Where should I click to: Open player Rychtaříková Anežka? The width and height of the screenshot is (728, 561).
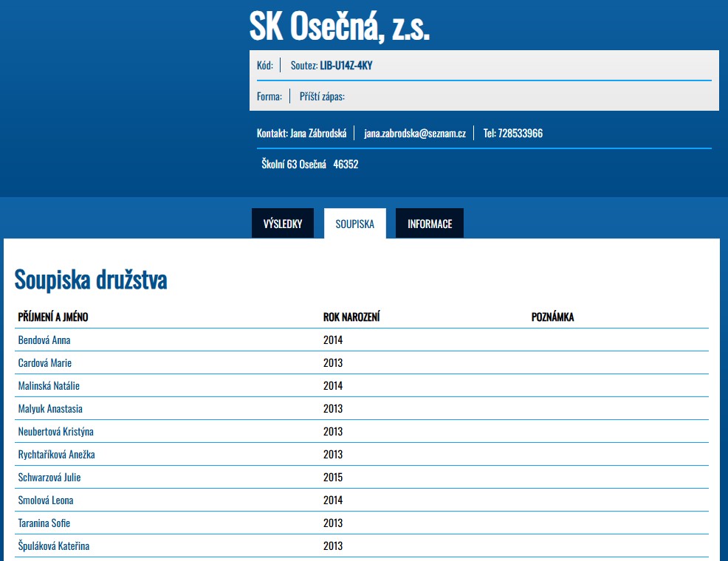pyautogui.click(x=56, y=455)
